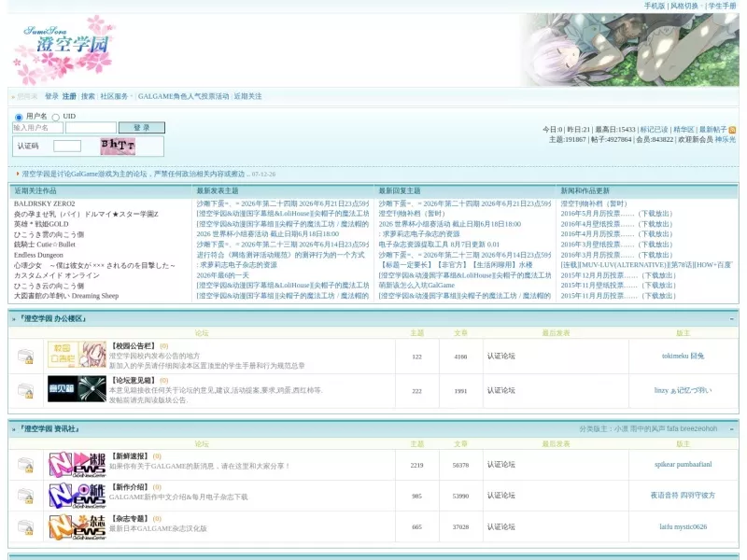The height and width of the screenshot is (560, 747).
Task: Collapse the 澄空学园 办公楼区 section
Action: tap(732, 318)
